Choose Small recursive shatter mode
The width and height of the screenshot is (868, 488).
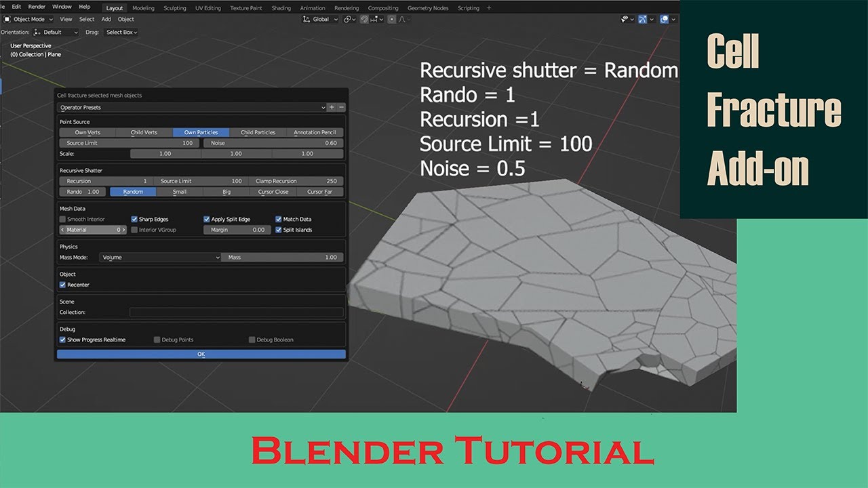(180, 192)
